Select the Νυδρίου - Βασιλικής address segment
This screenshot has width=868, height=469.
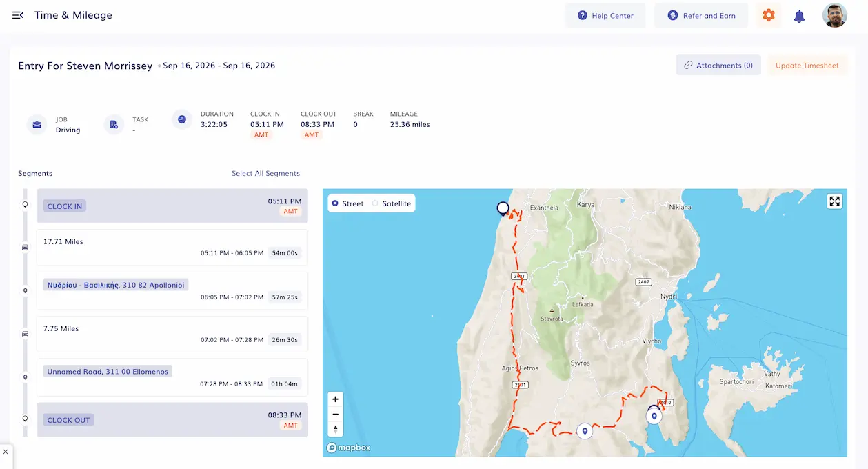[x=172, y=290]
